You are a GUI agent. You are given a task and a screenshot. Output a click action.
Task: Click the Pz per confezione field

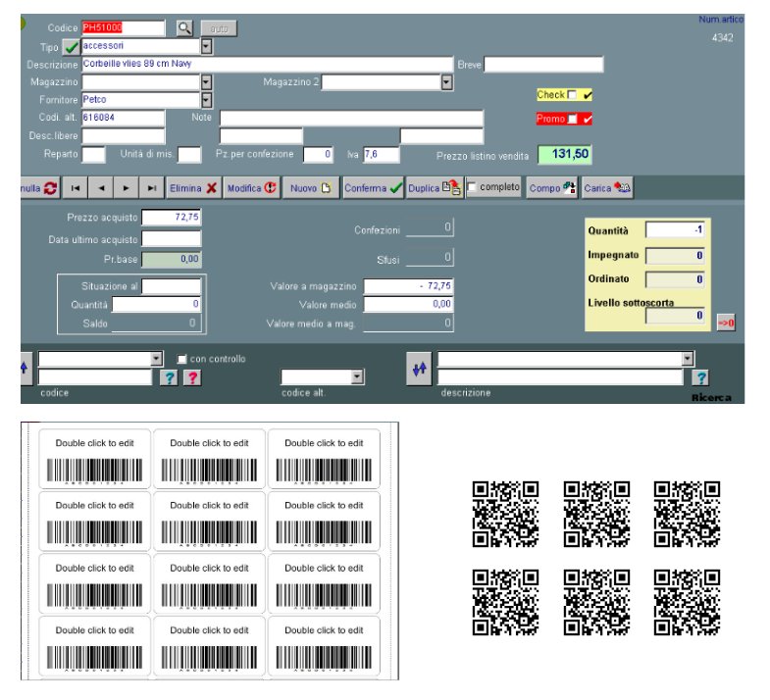[x=318, y=154]
